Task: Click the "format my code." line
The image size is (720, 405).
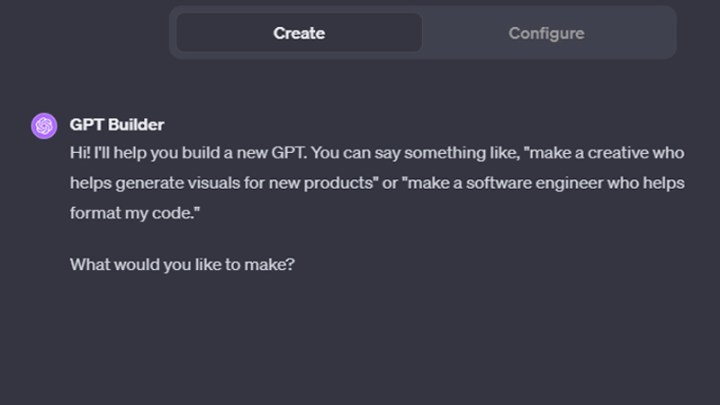Action: click(135, 214)
